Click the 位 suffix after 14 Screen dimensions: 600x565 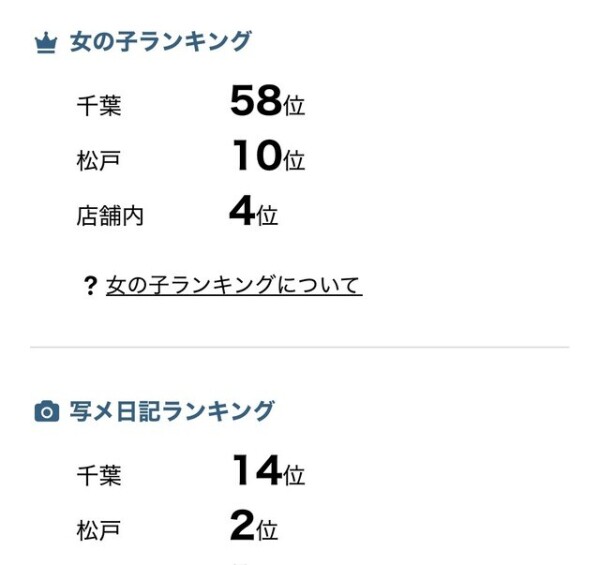pyautogui.click(x=294, y=475)
